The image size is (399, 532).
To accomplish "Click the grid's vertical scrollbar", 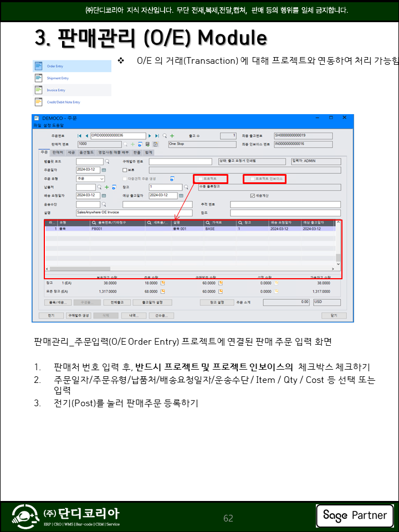I will coord(338,243).
